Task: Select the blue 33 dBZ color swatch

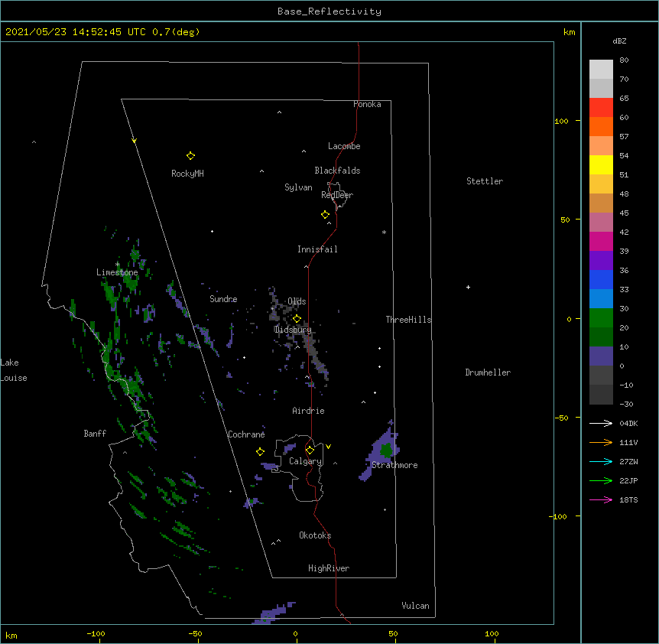Action: [x=601, y=279]
